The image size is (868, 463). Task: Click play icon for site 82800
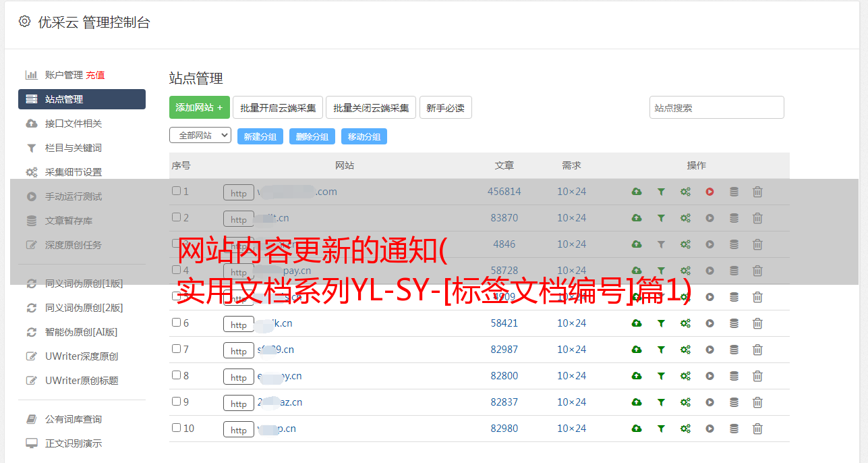tap(710, 376)
